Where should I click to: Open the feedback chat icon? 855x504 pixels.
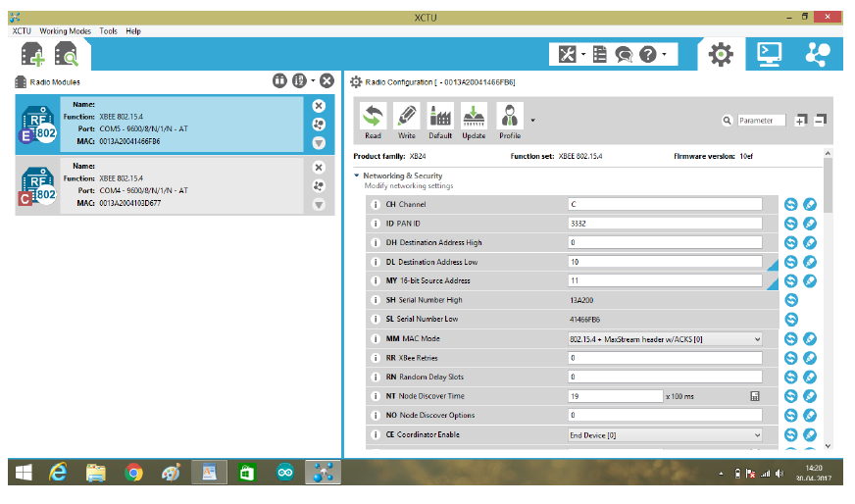tap(624, 55)
